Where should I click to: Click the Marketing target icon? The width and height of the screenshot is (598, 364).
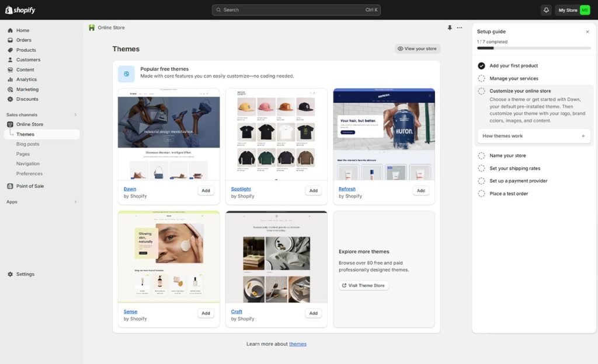[x=11, y=89]
